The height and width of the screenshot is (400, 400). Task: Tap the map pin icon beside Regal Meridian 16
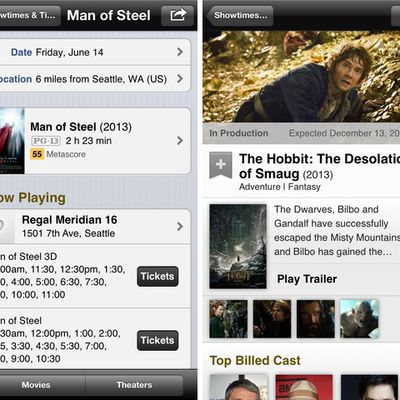coord(3,227)
